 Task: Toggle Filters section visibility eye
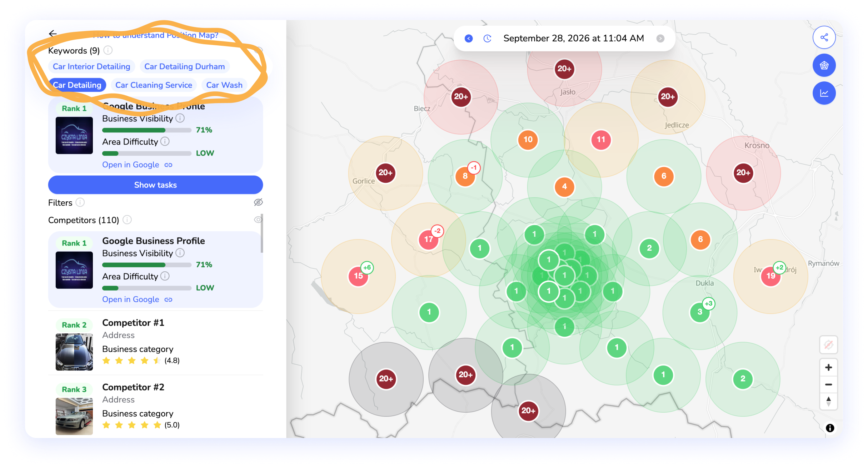click(258, 202)
